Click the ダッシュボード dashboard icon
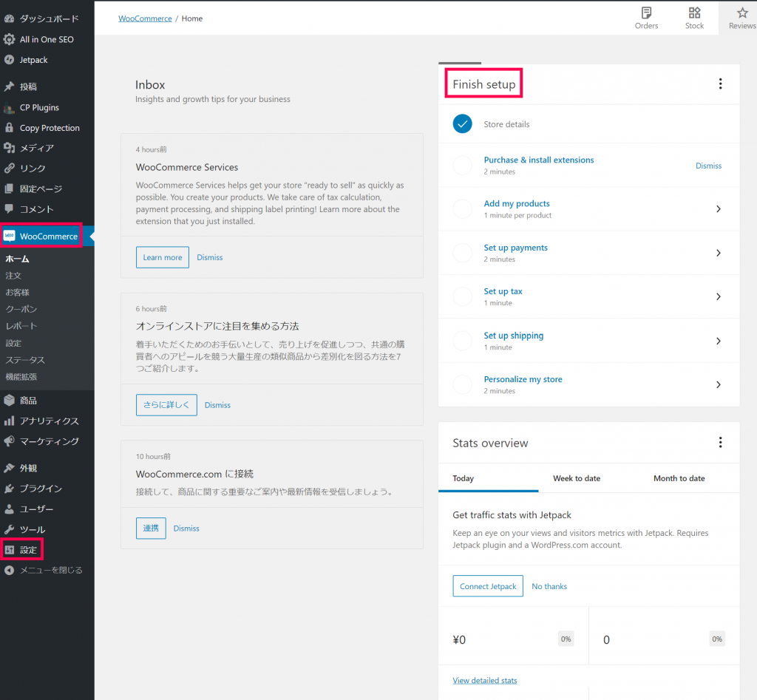Screen dimensions: 757x700 point(9,18)
